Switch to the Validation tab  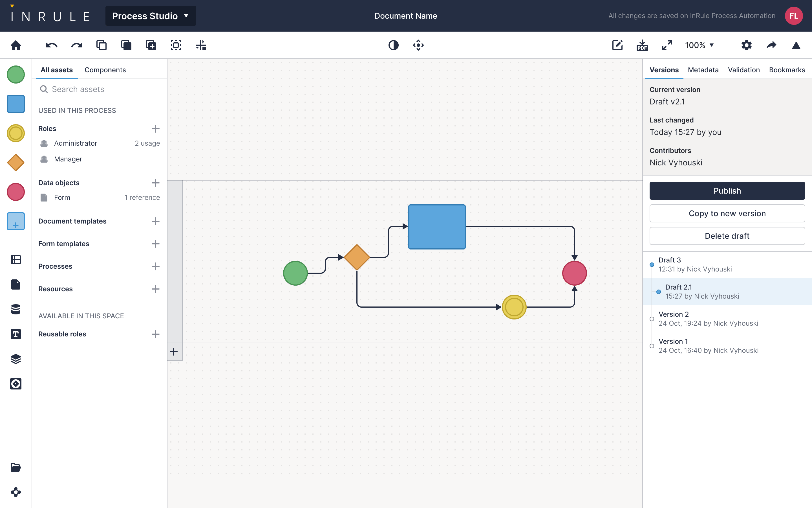[743, 70]
